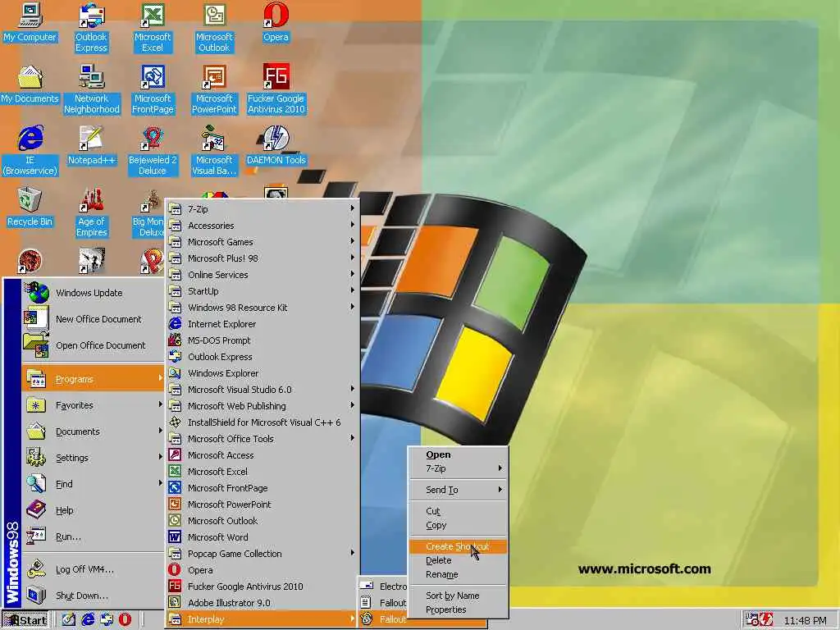Select the Microsoft Excel desktop shortcut
This screenshot has height=630, width=840.
153,28
